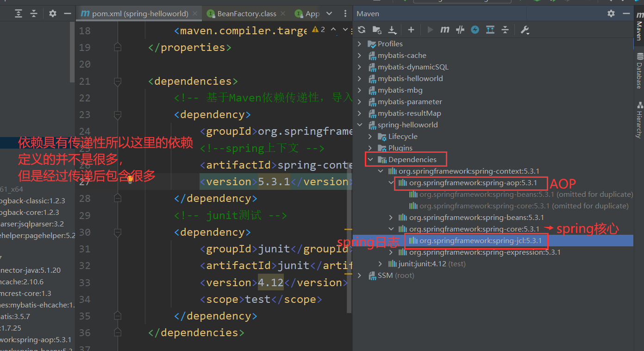Viewport: 644px width, 351px height.
Task: Collapse spring-core:5.3.1 dependency arrow
Action: point(391,229)
